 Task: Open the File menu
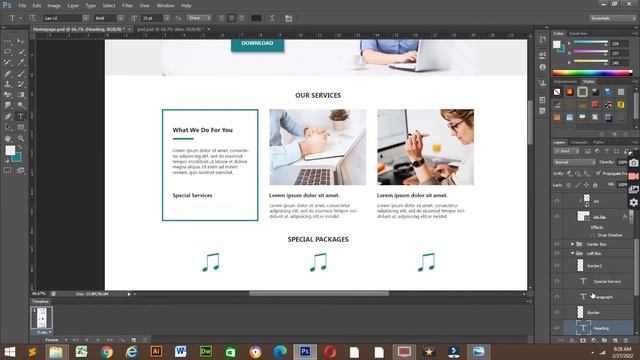pyautogui.click(x=22, y=6)
